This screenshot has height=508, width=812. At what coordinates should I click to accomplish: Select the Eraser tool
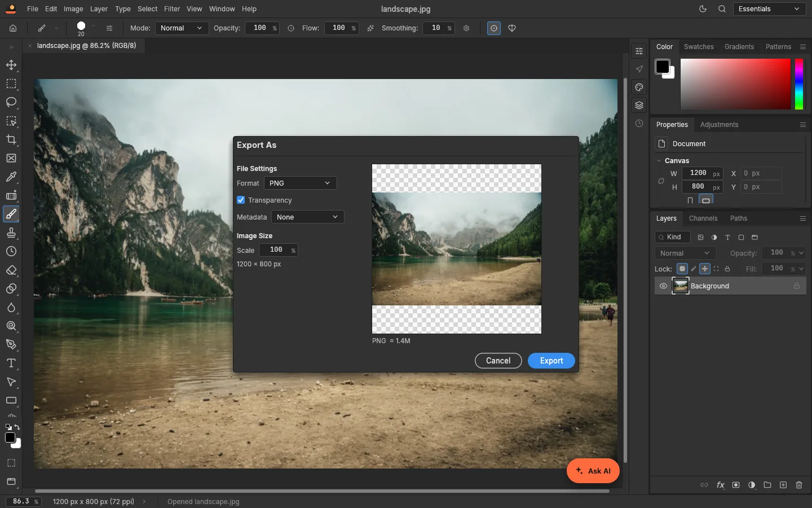(x=11, y=270)
